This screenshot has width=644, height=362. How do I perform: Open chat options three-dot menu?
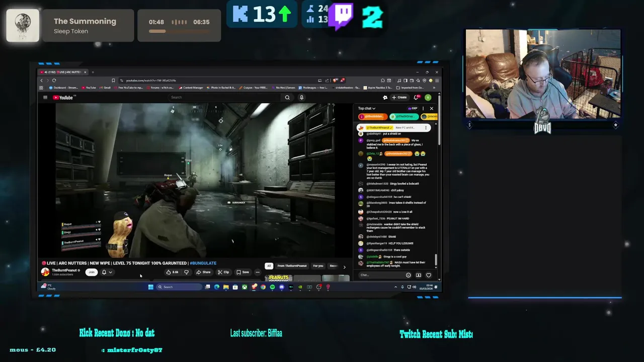pyautogui.click(x=423, y=109)
